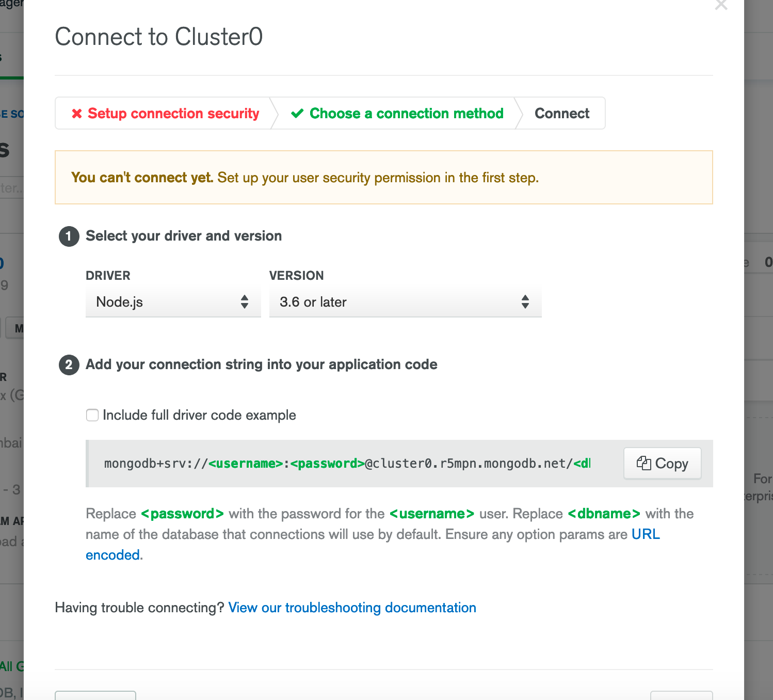Click the URL encoded hyperlink
Viewport: 773px width, 700px height.
pyautogui.click(x=646, y=534)
